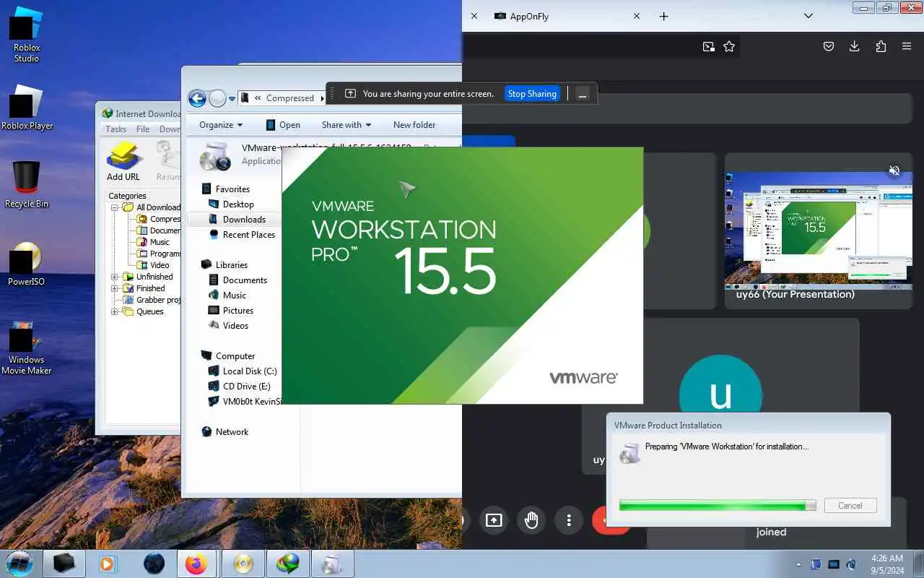Open the Recycle Bin on desktop
924x578 pixels.
(x=26, y=184)
